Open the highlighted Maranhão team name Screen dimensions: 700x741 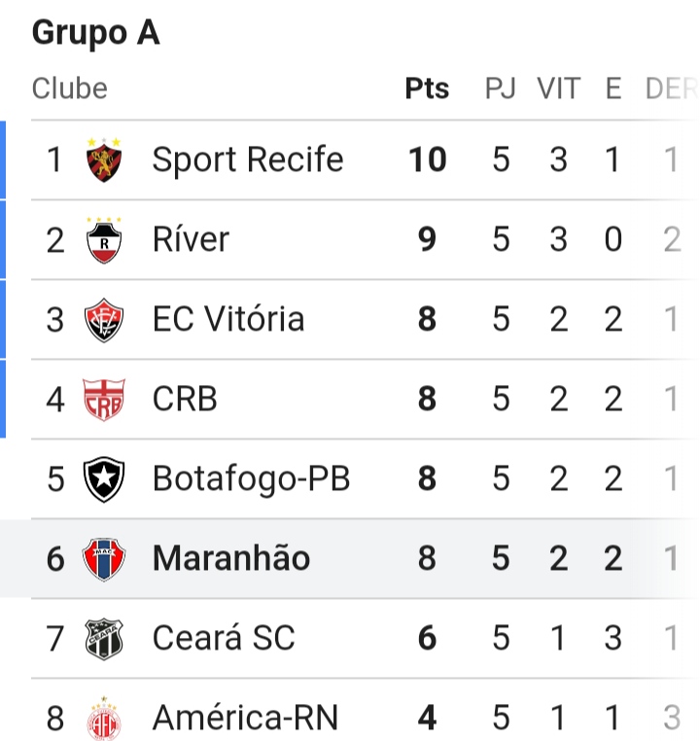pos(231,558)
